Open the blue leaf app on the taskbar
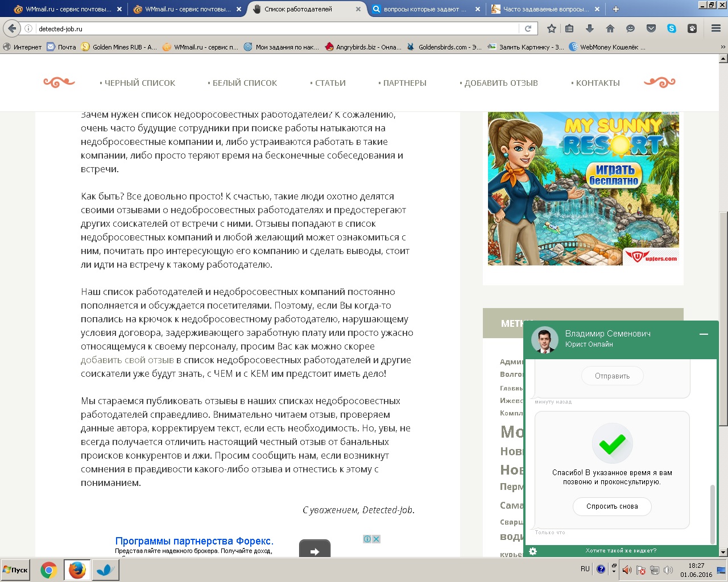The height and width of the screenshot is (582, 728). pos(105,570)
